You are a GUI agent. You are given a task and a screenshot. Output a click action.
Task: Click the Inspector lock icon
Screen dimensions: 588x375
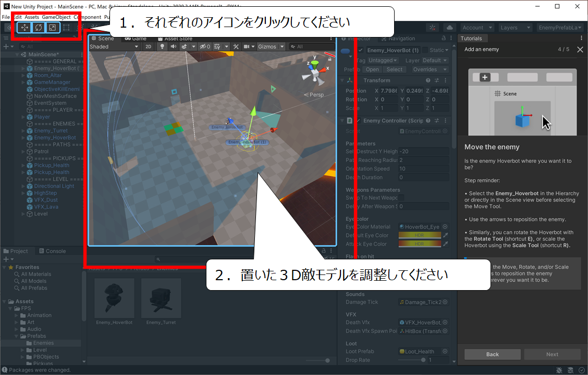[444, 38]
